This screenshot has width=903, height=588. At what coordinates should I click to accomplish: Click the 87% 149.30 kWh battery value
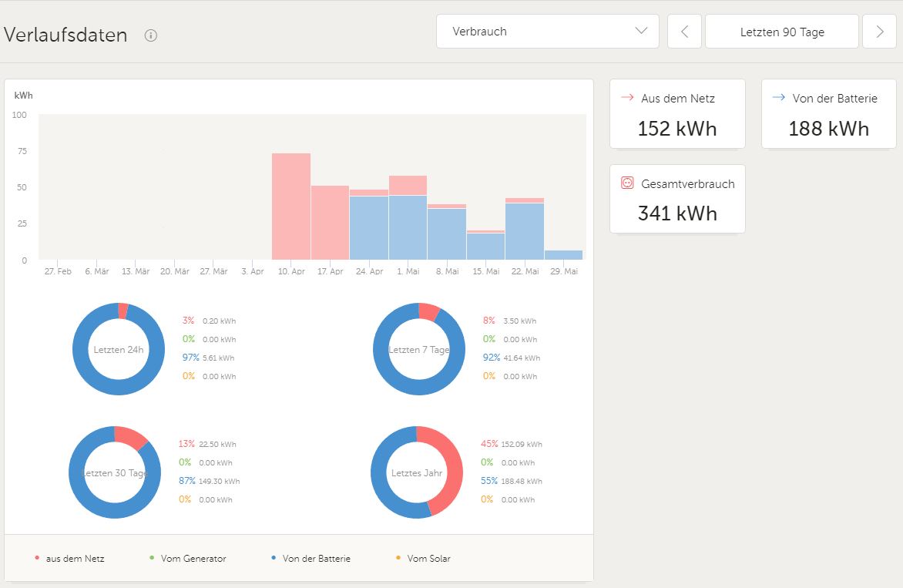point(209,481)
